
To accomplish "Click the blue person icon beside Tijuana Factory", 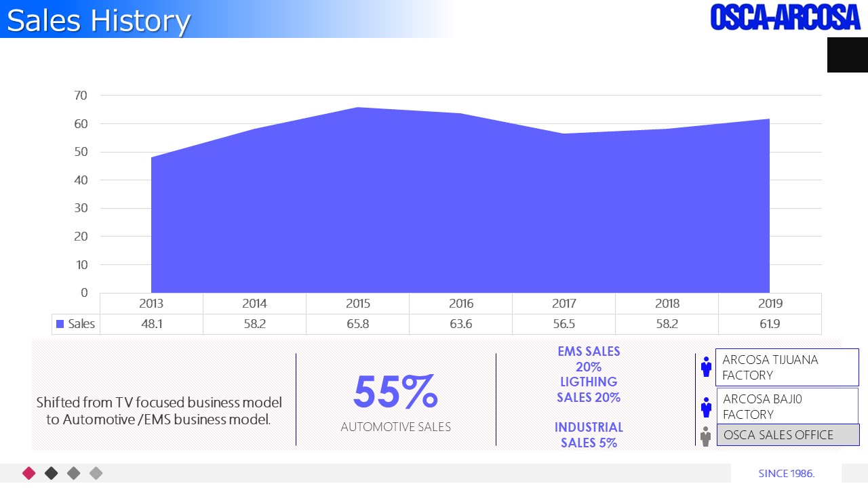I will [706, 367].
